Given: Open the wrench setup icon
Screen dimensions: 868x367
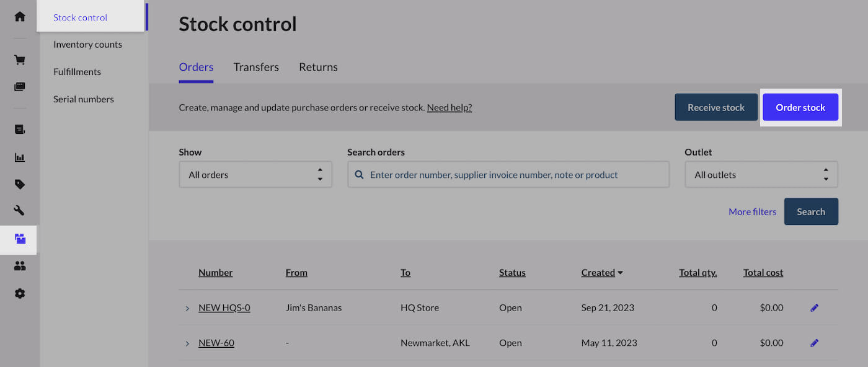Looking at the screenshot, I should 20,211.
